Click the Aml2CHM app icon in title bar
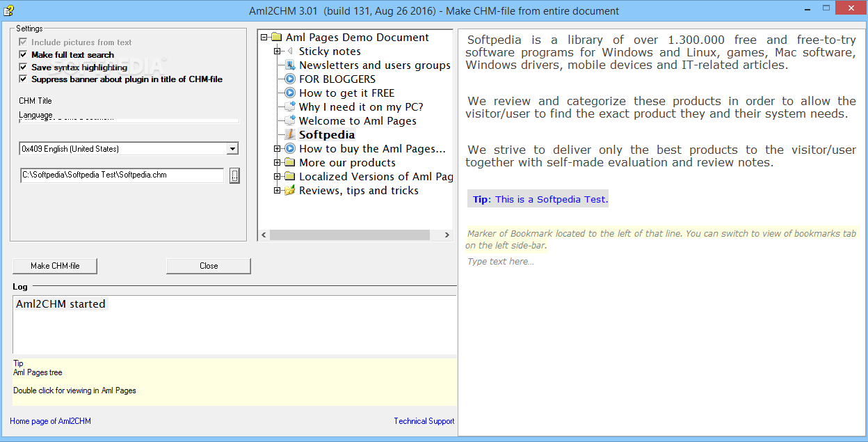 (8, 10)
